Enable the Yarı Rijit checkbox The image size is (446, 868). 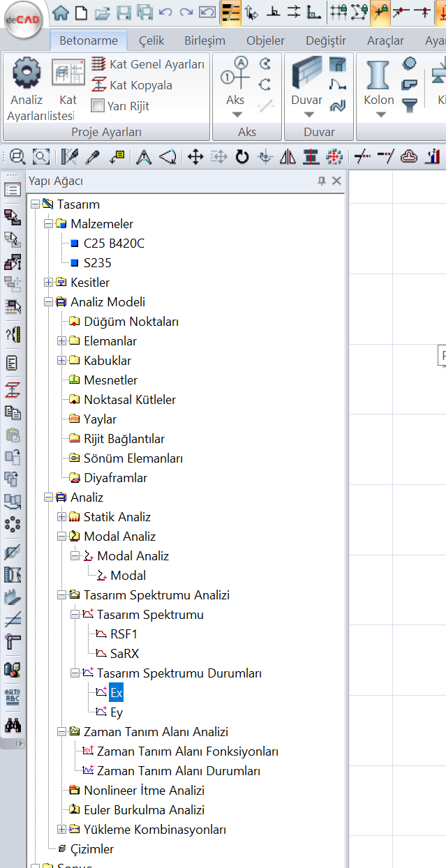[98, 106]
